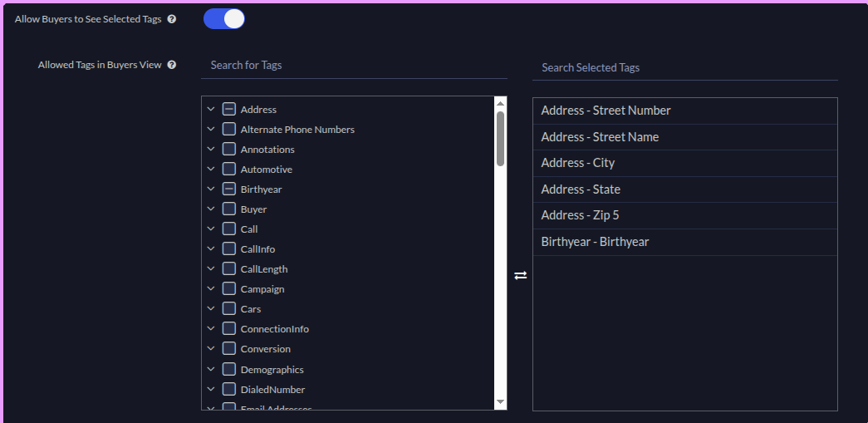Click the Search Selected Tags field
Image resolution: width=868 pixels, height=423 pixels.
[684, 67]
